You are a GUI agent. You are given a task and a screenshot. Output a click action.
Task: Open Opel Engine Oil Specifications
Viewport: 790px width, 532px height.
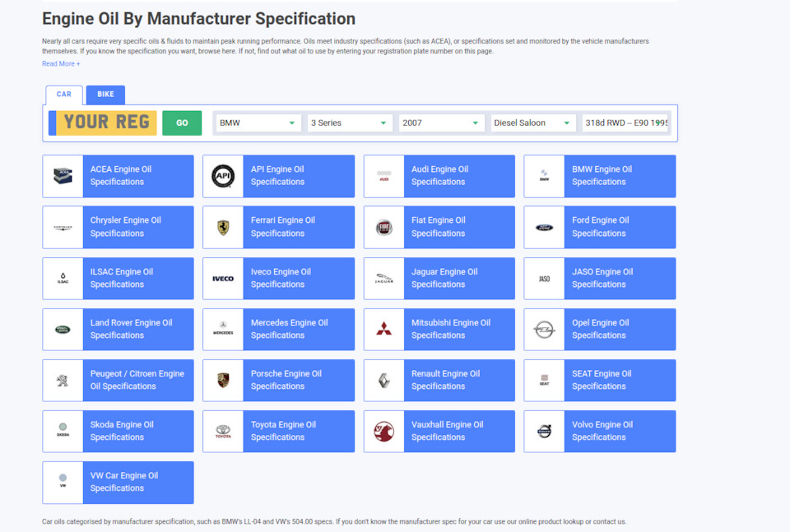tap(600, 330)
